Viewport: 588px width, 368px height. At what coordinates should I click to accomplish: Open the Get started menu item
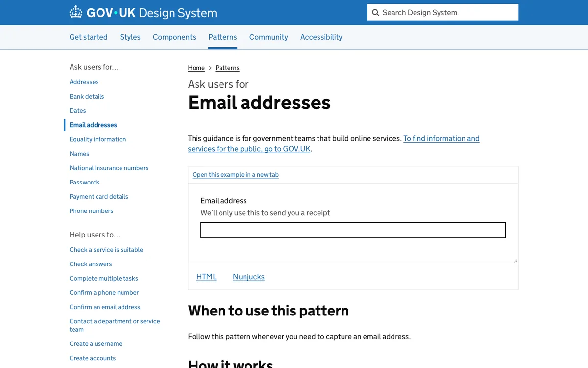pos(89,37)
